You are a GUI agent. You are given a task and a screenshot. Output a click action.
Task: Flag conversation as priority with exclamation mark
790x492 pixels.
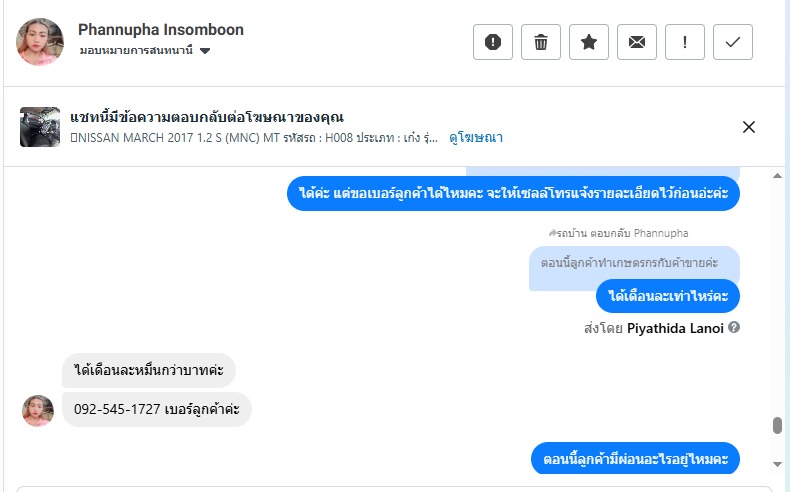point(685,42)
